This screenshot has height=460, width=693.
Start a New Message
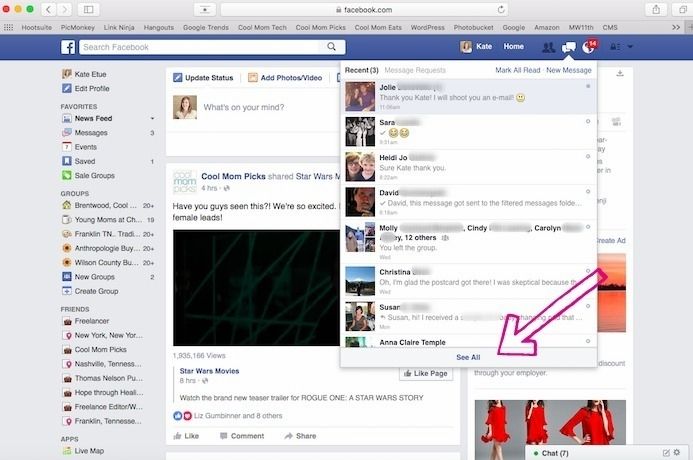[569, 70]
